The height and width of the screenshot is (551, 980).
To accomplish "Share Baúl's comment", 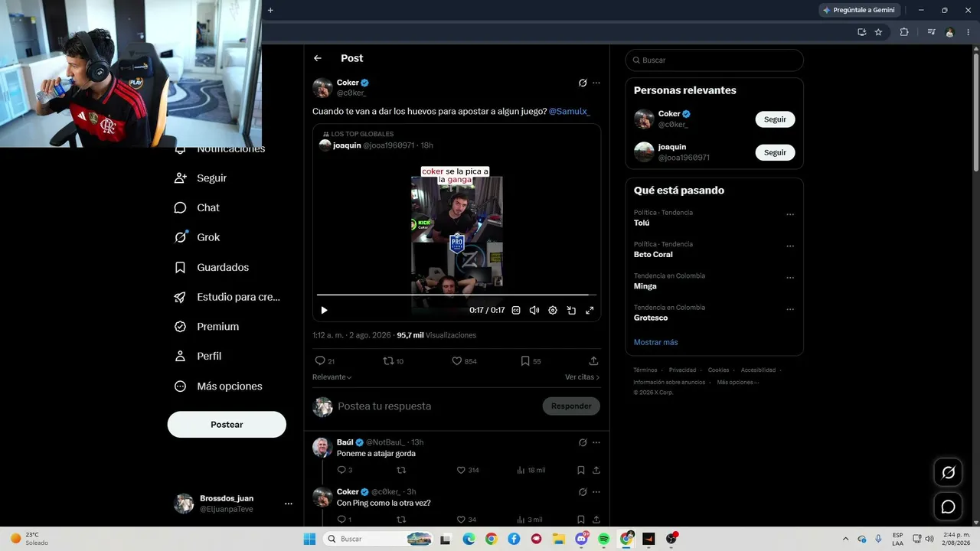I will (596, 470).
